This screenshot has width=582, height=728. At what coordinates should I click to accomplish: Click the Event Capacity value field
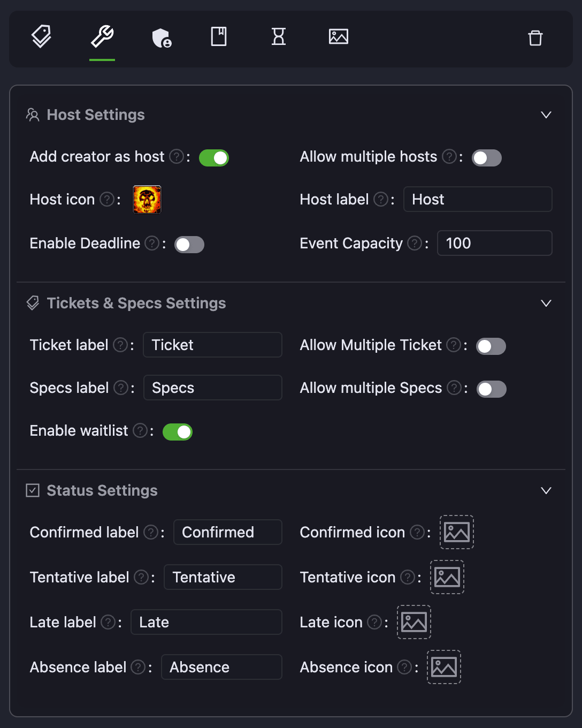pos(494,243)
